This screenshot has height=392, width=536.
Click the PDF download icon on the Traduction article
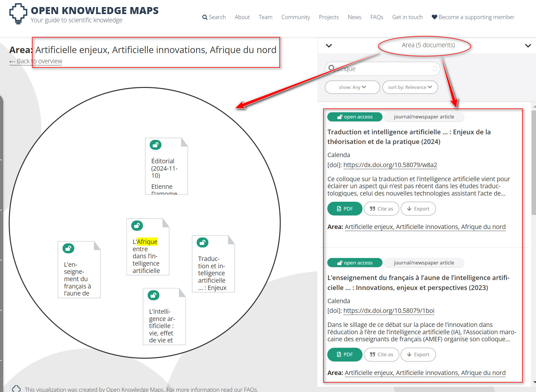coord(339,208)
